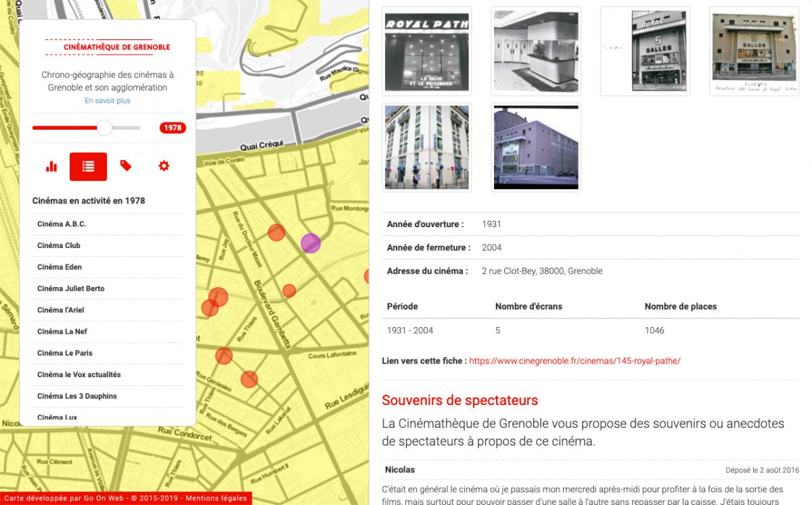Screen dimensions: 812x505
Task: View the black-and-white lobby interior photo
Action: (x=535, y=52)
